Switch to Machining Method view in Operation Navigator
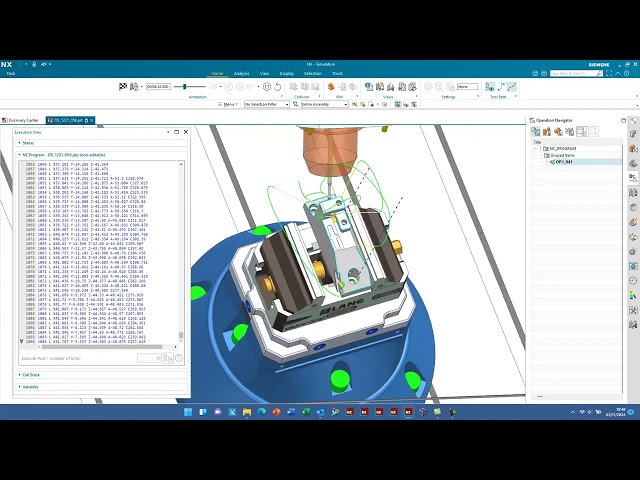 (x=570, y=131)
